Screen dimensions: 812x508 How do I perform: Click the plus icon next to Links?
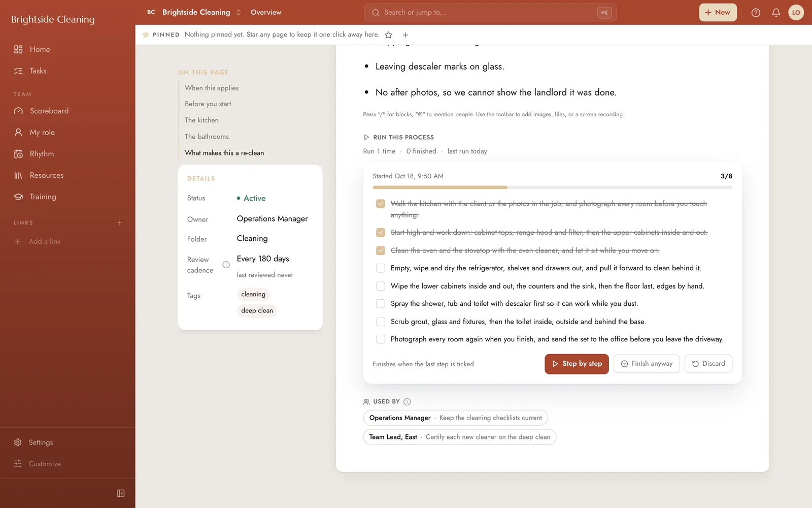(120, 223)
